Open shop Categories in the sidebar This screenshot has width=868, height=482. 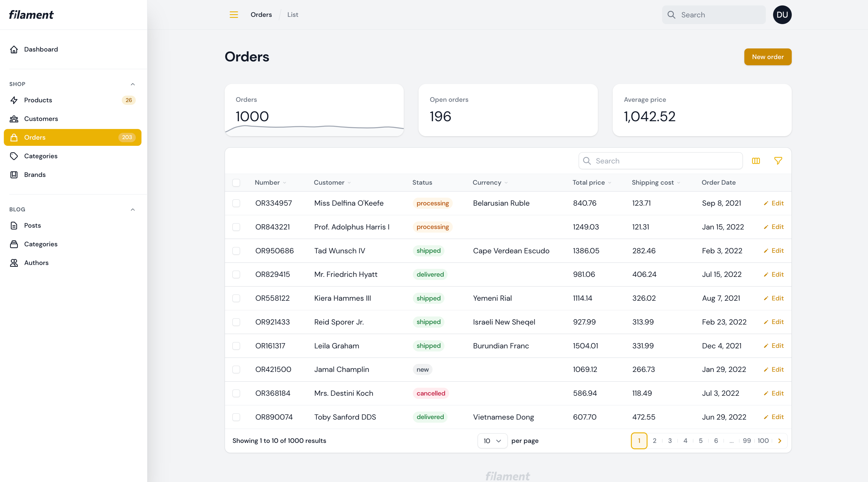click(40, 156)
